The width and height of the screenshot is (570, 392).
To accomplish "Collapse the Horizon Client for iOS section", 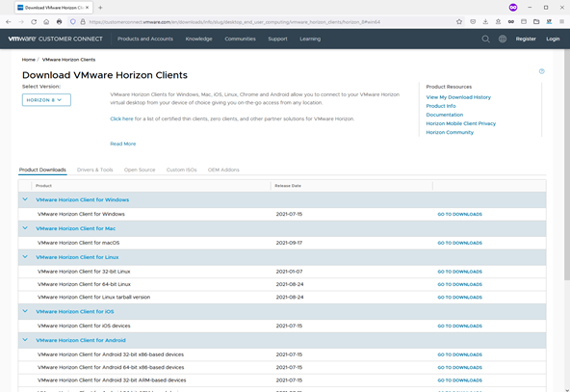I will click(x=25, y=312).
